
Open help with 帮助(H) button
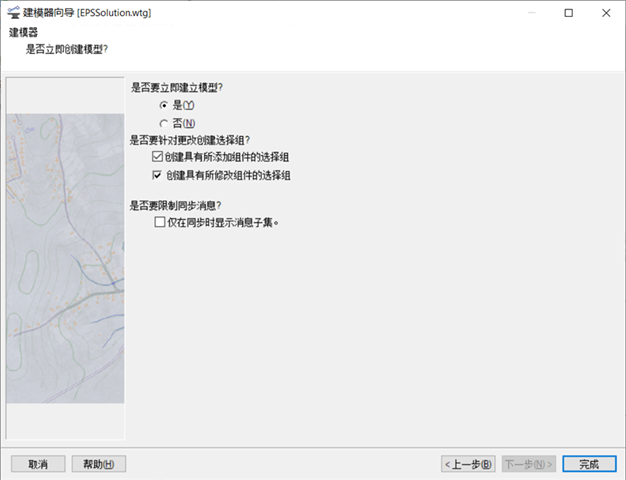(99, 464)
